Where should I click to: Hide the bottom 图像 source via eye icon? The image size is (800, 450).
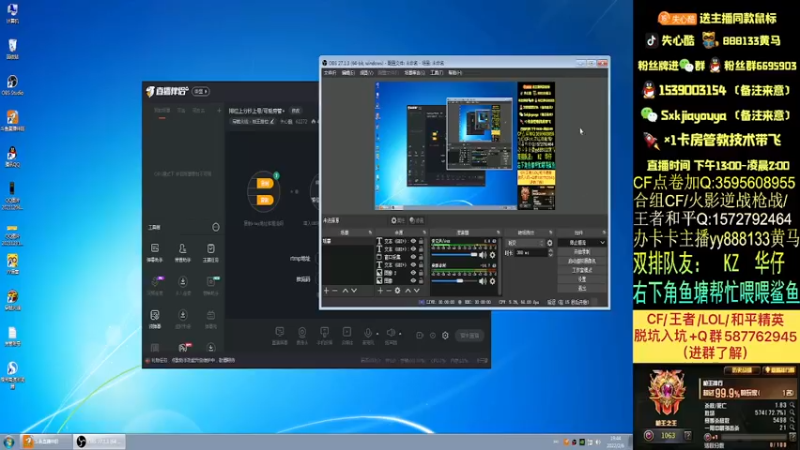[x=413, y=281]
